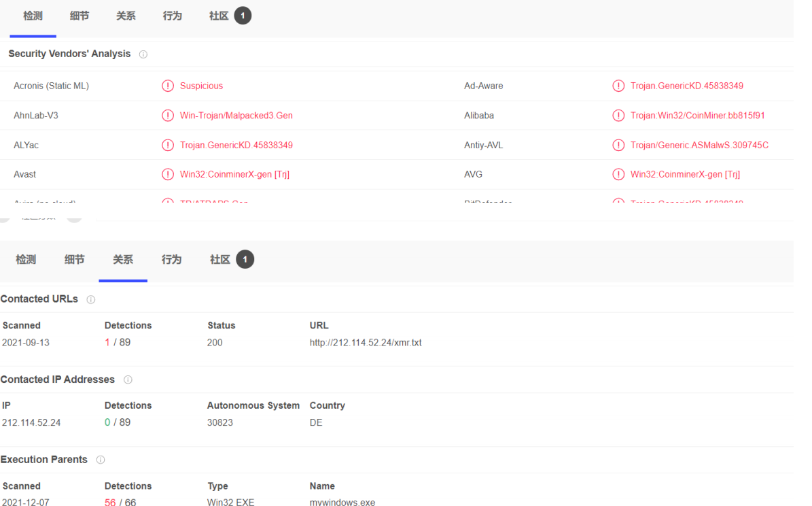
Task: Click the Execution Parents heading
Action: pos(44,459)
